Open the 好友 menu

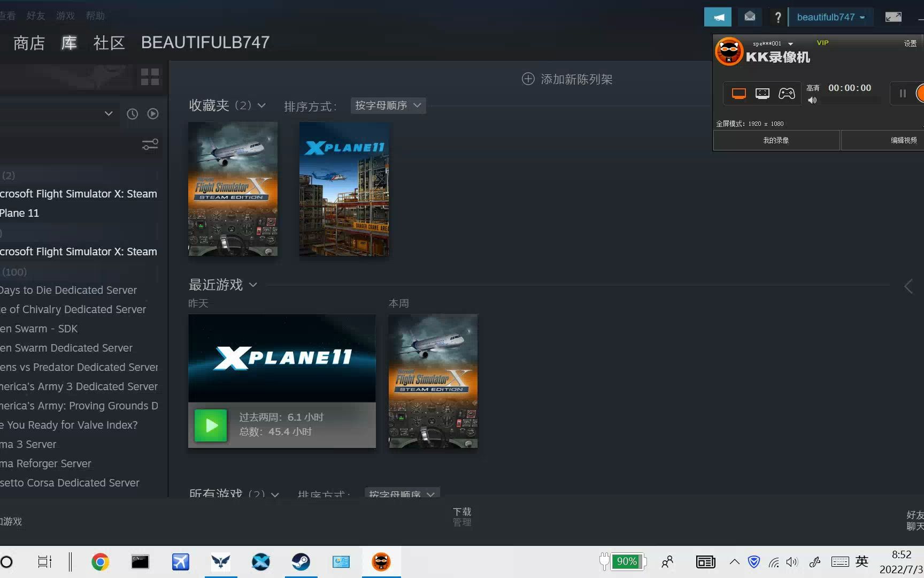[x=36, y=16]
